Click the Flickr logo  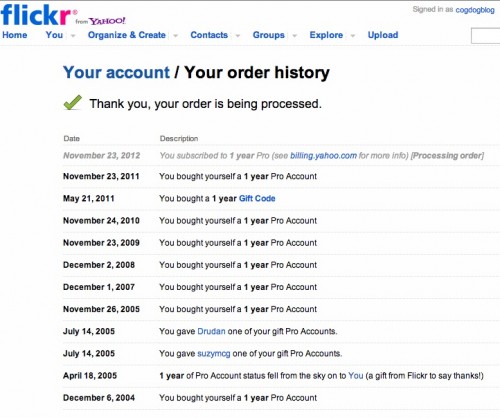click(x=36, y=15)
